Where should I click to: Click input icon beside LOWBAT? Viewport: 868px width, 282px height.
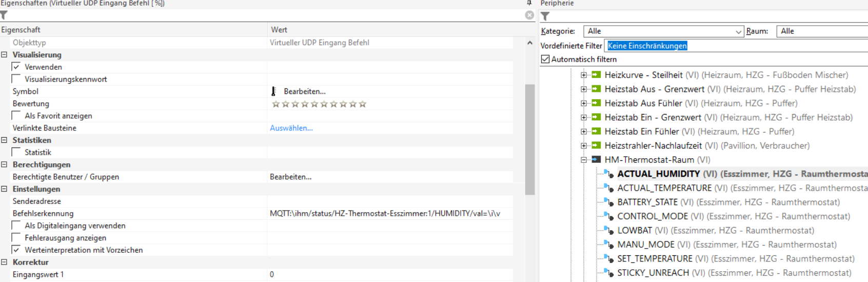609,231
